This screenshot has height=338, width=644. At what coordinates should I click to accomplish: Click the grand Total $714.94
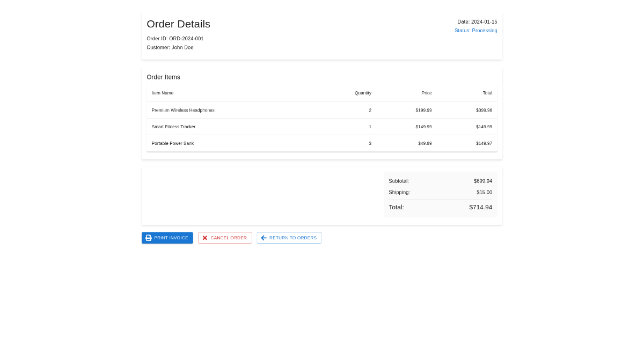point(480,207)
